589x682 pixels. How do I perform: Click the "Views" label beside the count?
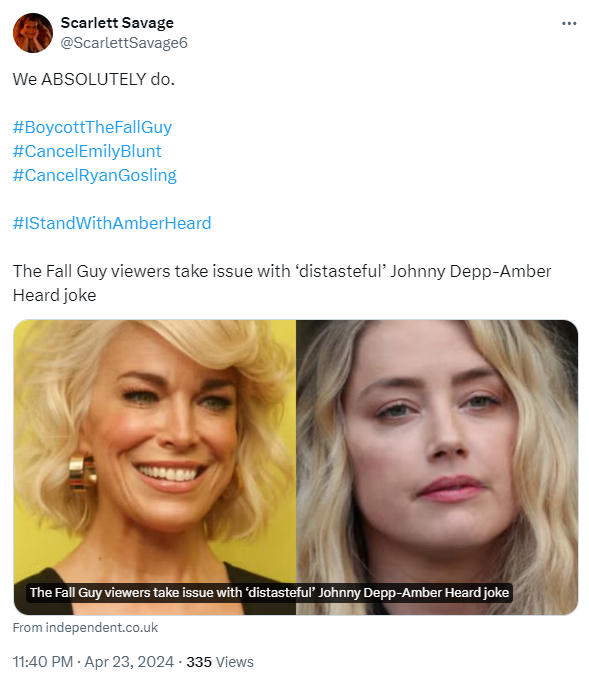coord(235,662)
